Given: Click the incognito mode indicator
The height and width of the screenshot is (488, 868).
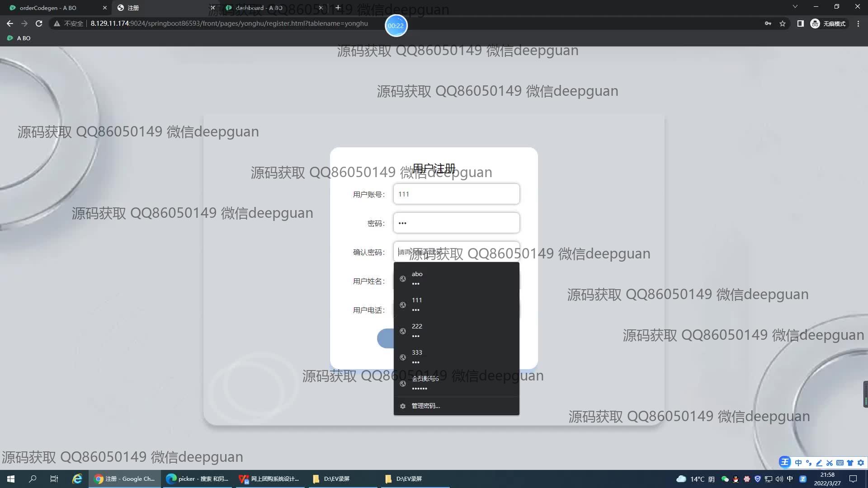Looking at the screenshot, I should pos(828,23).
